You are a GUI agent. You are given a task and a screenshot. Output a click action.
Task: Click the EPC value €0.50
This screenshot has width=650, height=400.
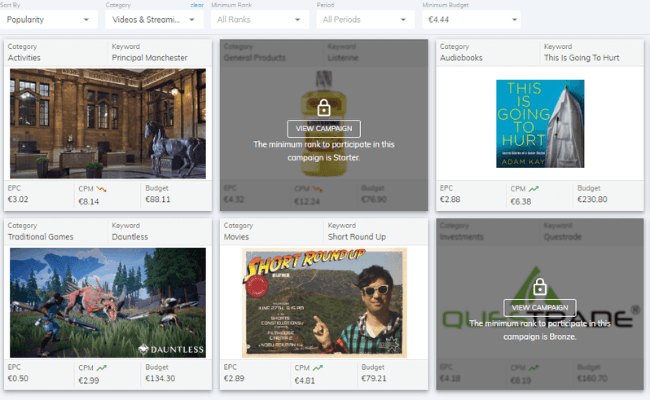(18, 378)
